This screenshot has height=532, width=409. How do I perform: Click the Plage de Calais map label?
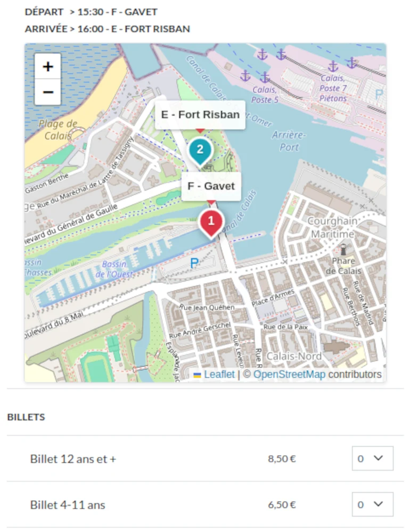click(x=58, y=130)
